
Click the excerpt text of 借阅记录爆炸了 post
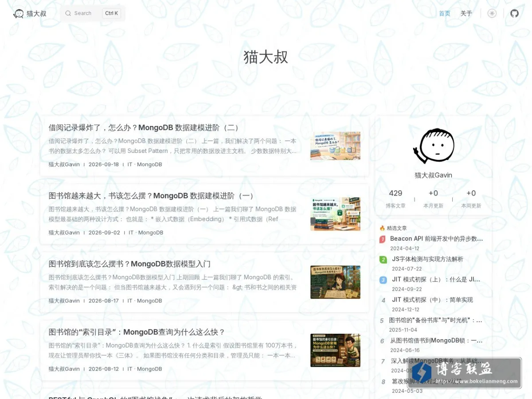point(172,146)
